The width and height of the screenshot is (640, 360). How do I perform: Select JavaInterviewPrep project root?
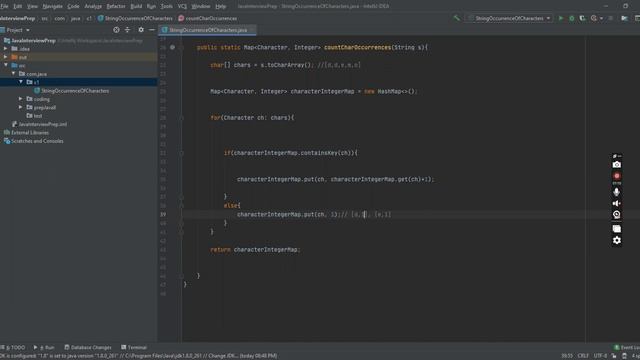[x=33, y=40]
